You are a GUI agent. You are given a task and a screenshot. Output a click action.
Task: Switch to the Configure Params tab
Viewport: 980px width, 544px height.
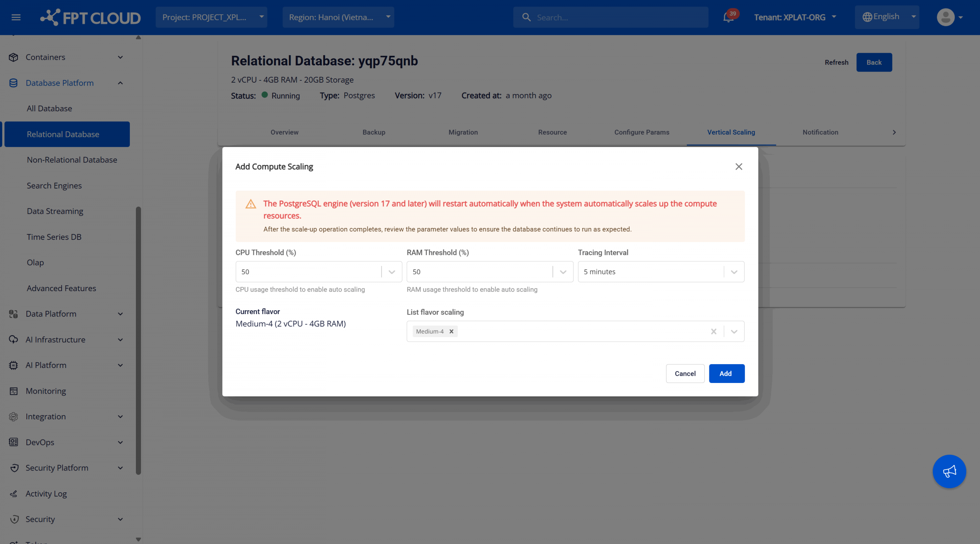pyautogui.click(x=642, y=132)
